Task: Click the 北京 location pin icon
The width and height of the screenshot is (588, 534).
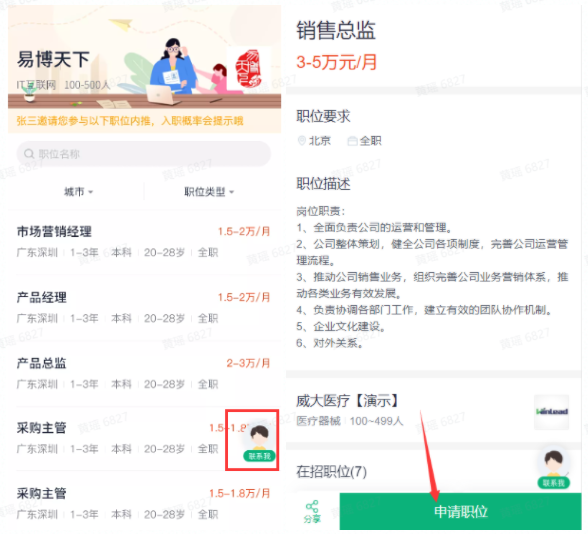Action: pyautogui.click(x=302, y=141)
